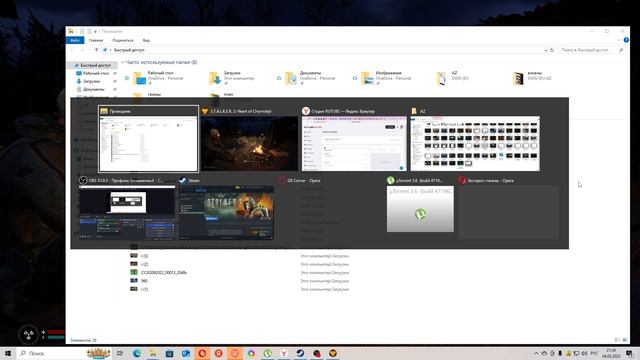Screen dimensions: 640x360
Task: Open the Поделиться ribbon tab
Action: [123, 40]
